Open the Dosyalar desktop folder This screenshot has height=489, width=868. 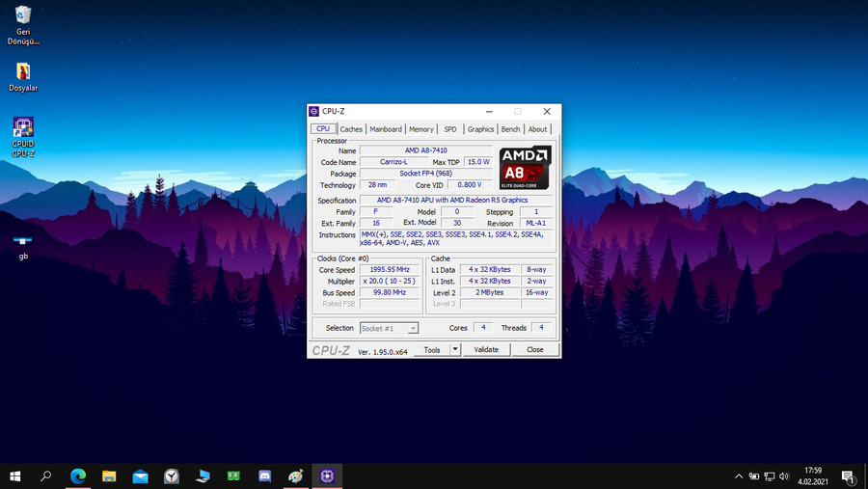click(23, 77)
